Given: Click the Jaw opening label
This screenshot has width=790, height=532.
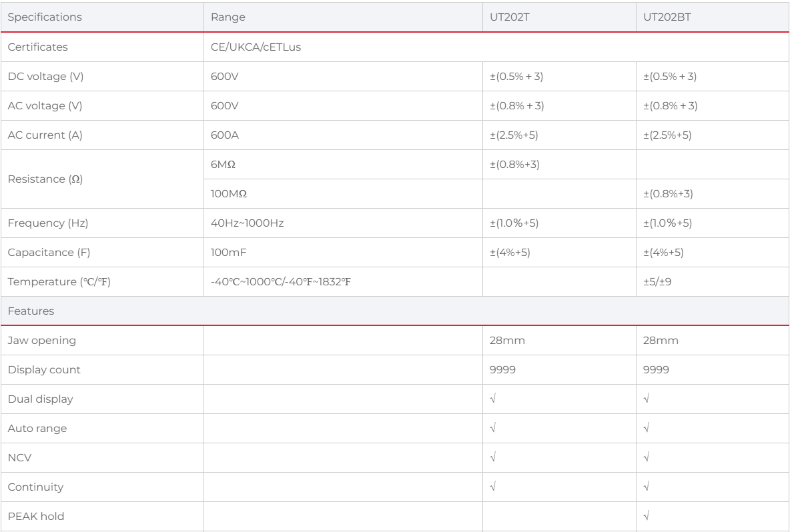Looking at the screenshot, I should (42, 340).
